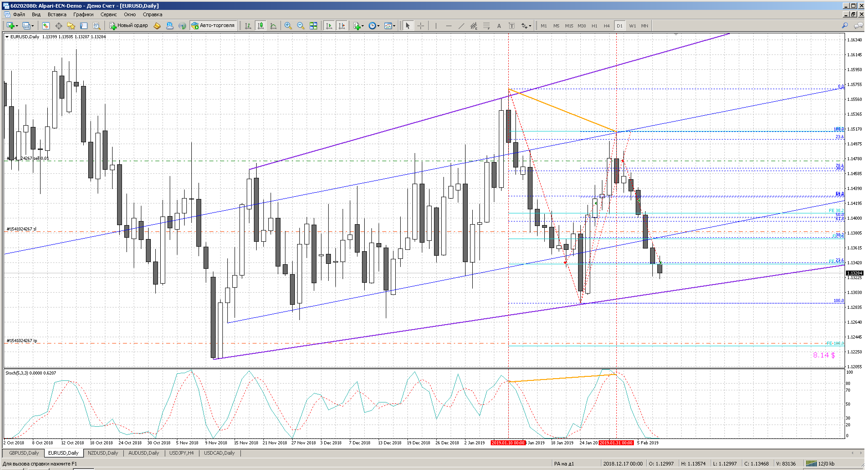Tile chart windows with the grid icon
868x470 pixels.
pyautogui.click(x=313, y=26)
